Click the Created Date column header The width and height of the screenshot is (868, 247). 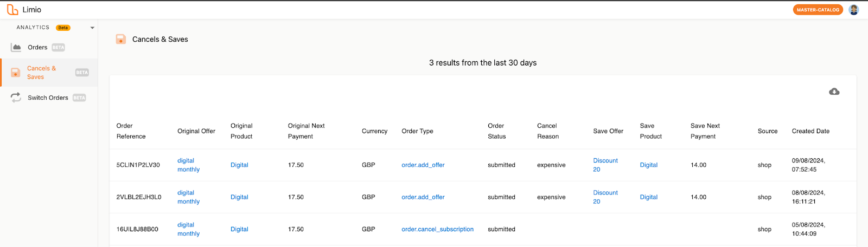click(810, 131)
